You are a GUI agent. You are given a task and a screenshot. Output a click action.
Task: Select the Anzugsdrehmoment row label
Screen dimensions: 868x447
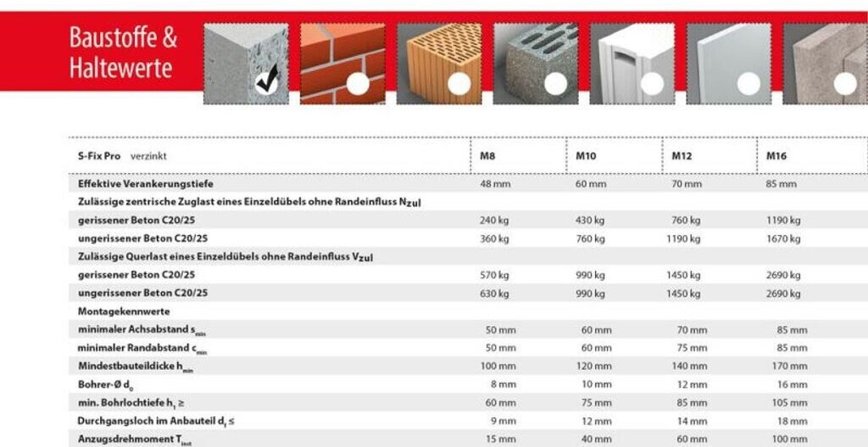point(135,439)
